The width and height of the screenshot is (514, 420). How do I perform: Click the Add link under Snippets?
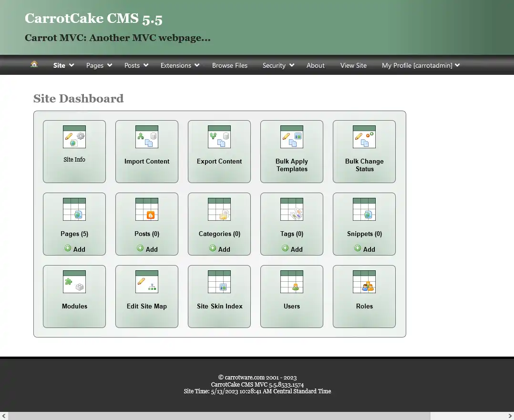pos(369,249)
